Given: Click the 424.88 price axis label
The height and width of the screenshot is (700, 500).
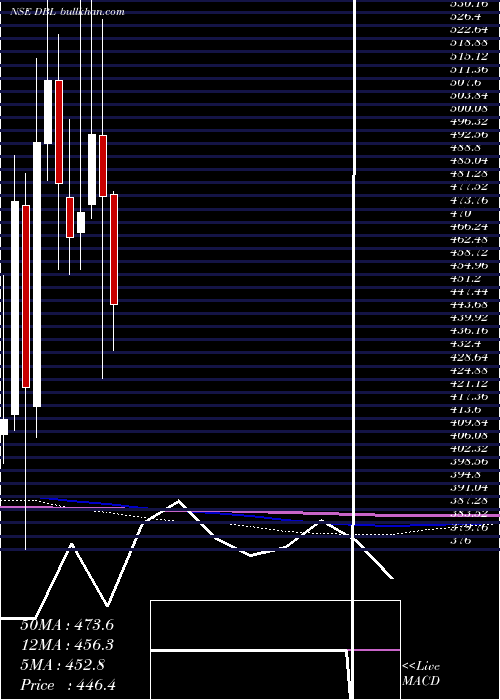Looking at the screenshot, I should pyautogui.click(x=470, y=370).
